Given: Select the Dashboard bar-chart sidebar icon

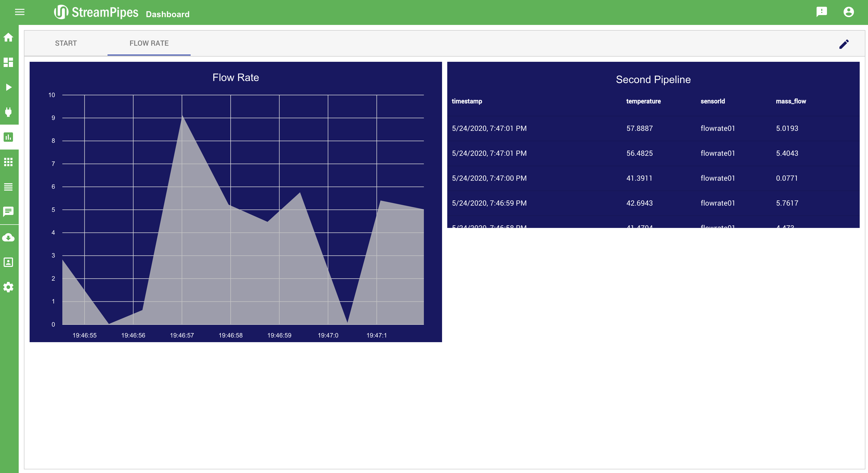Looking at the screenshot, I should [8, 137].
